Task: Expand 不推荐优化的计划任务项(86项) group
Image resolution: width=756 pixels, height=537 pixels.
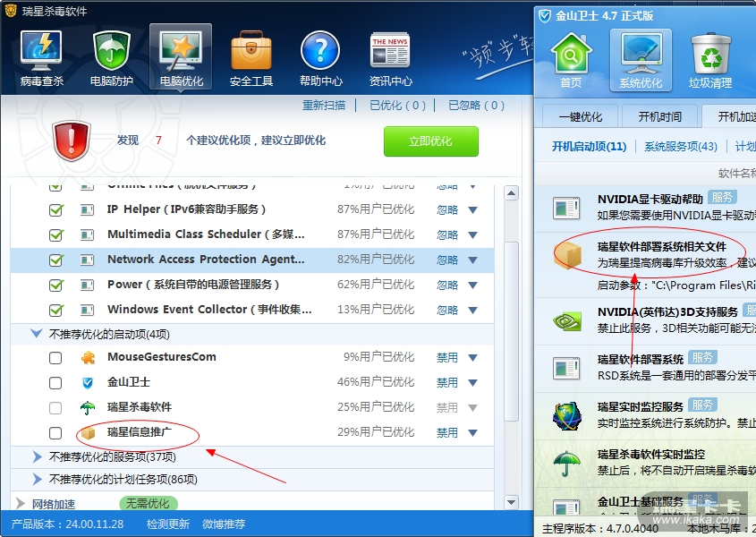Action: point(37,479)
